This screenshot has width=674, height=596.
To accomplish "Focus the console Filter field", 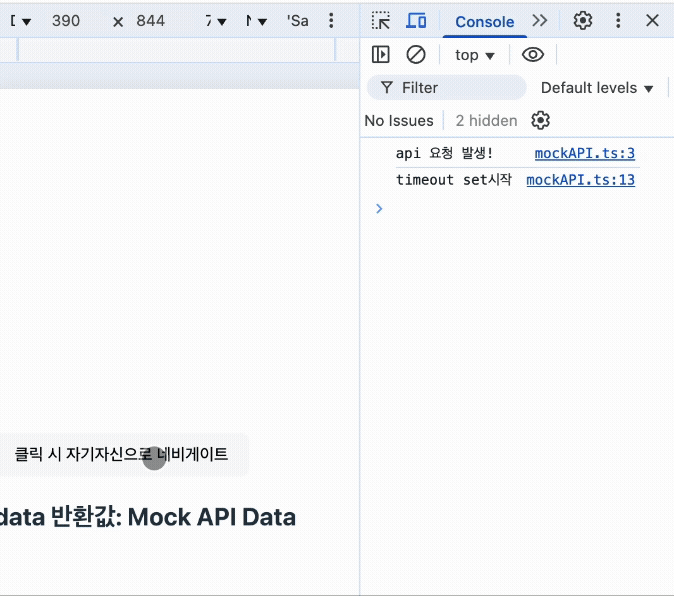I will [x=446, y=88].
